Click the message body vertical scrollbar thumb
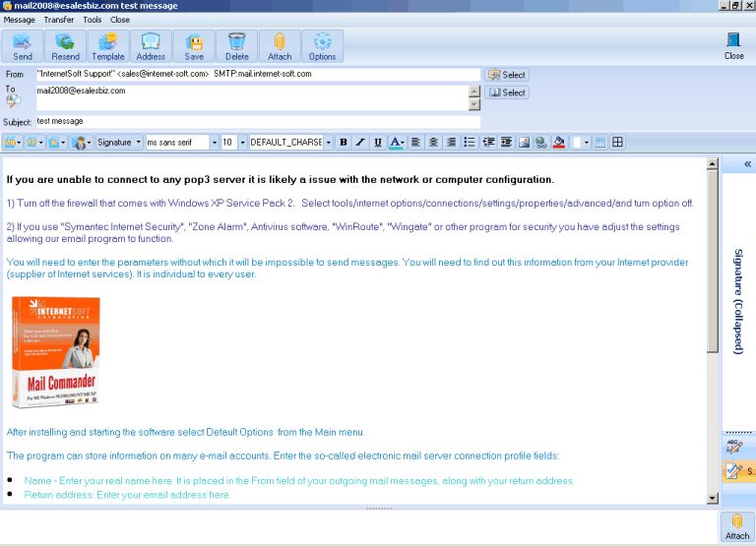Viewport: 756px width, 547px height. click(x=712, y=262)
